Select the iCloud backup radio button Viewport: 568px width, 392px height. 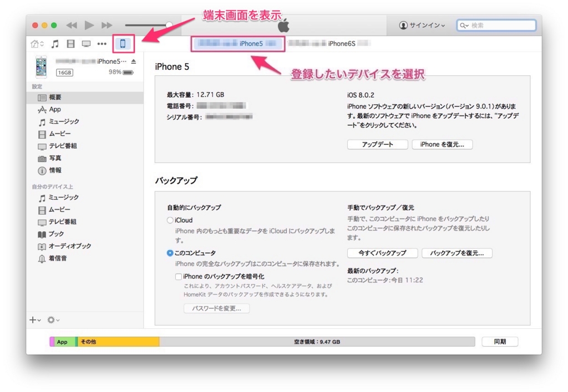pos(170,220)
